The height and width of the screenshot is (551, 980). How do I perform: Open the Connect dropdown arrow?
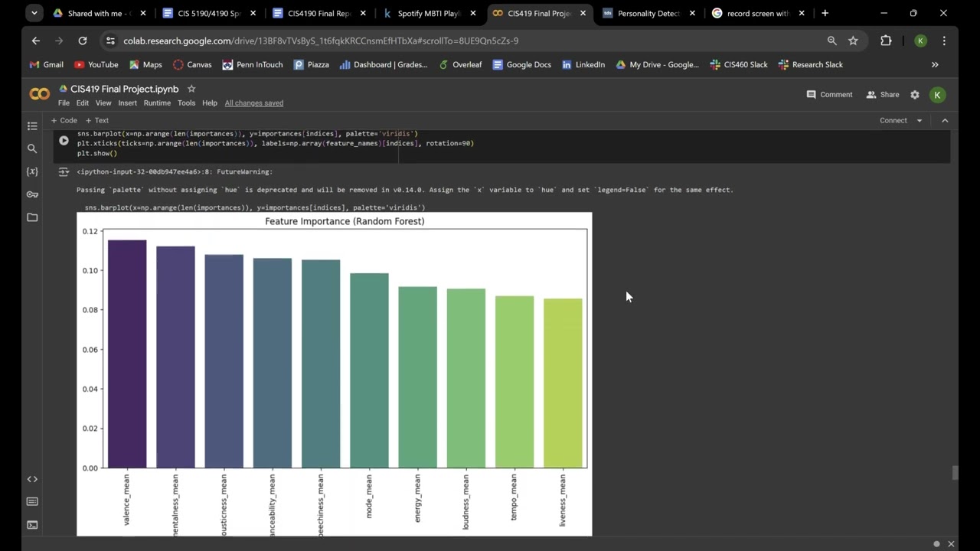click(920, 120)
